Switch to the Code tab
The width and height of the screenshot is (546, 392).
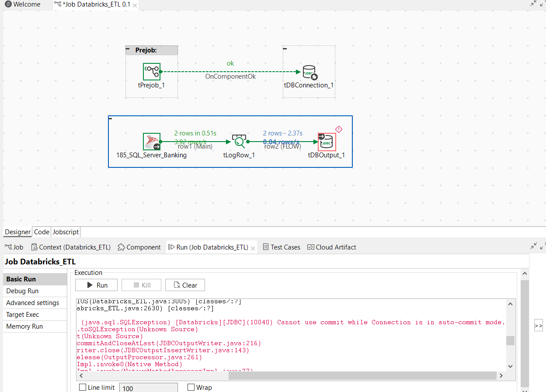point(42,232)
